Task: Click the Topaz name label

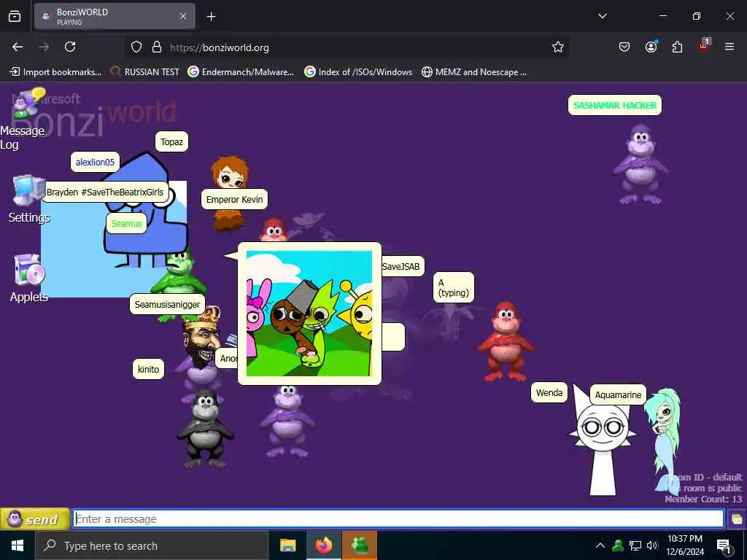Action: 171,142
